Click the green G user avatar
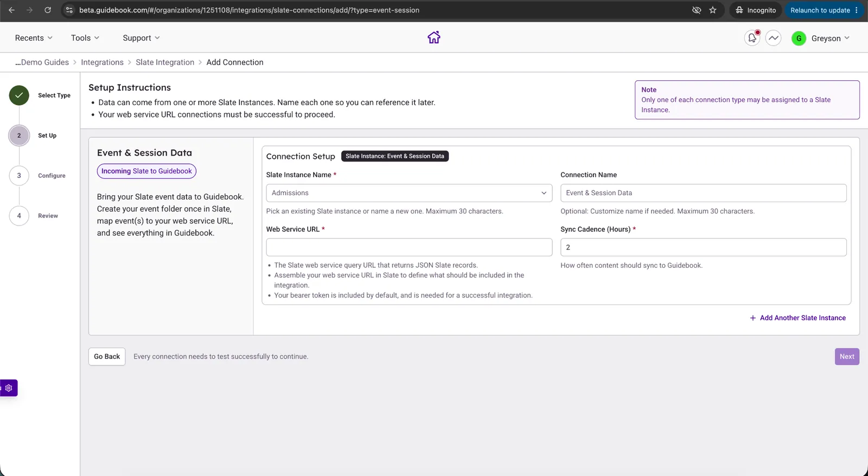868x476 pixels. [799, 38]
